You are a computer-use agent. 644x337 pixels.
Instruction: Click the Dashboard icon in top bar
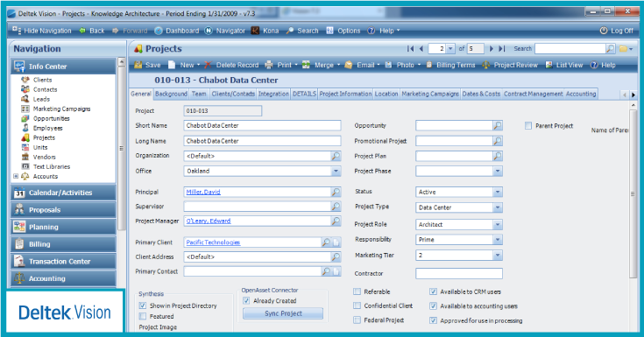coord(159,31)
